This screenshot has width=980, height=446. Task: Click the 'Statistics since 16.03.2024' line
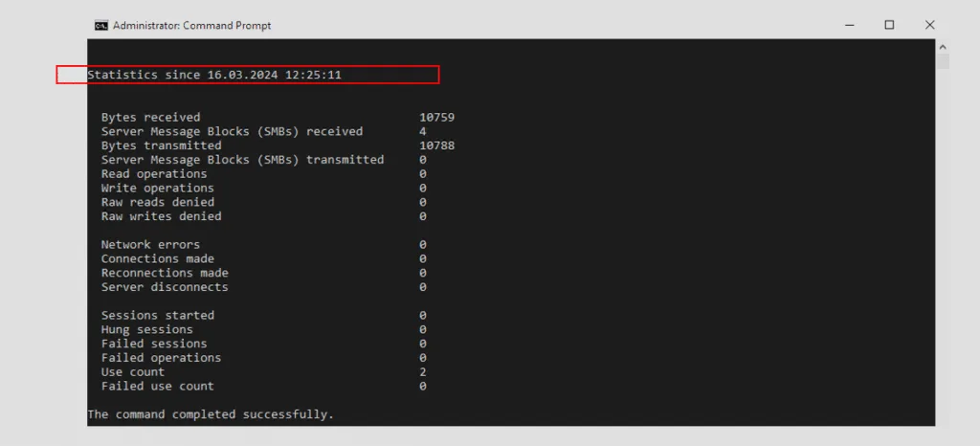point(214,75)
